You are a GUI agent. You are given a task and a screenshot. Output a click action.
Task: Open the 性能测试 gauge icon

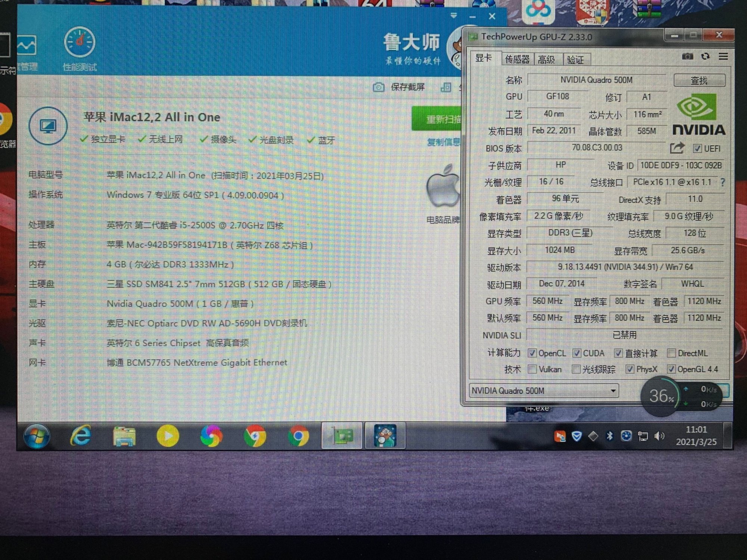[80, 43]
